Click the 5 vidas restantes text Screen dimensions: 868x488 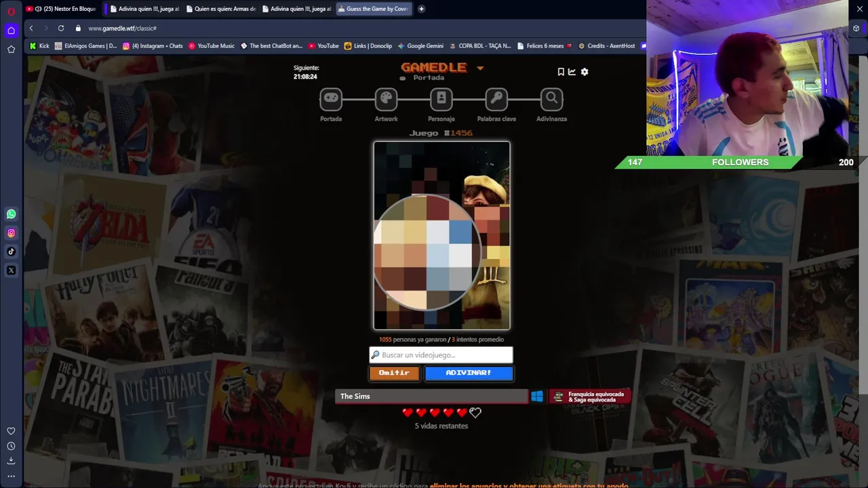(441, 426)
